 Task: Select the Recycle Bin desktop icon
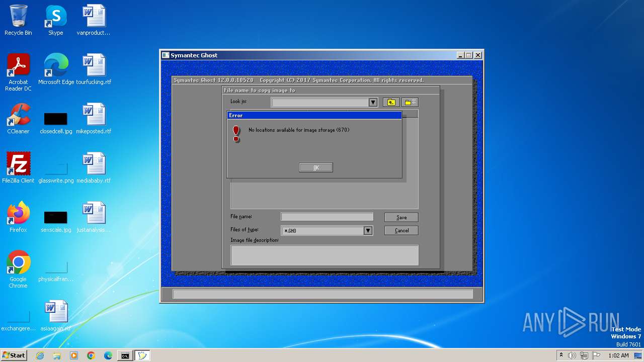pyautogui.click(x=18, y=20)
